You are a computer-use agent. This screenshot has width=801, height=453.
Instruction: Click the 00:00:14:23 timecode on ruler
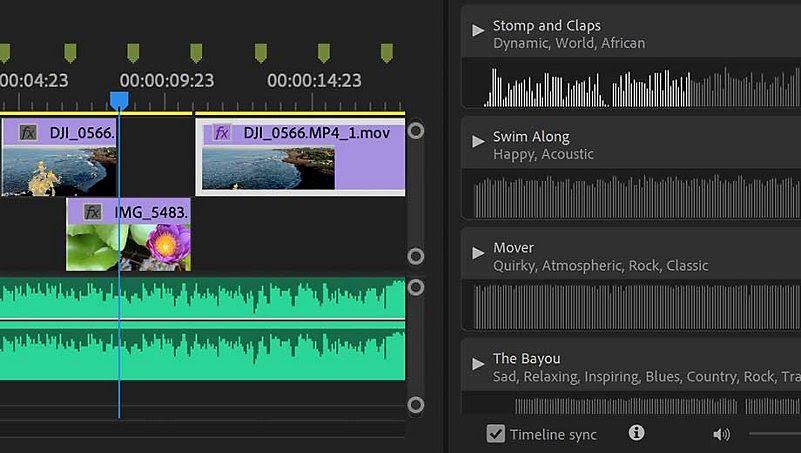314,80
